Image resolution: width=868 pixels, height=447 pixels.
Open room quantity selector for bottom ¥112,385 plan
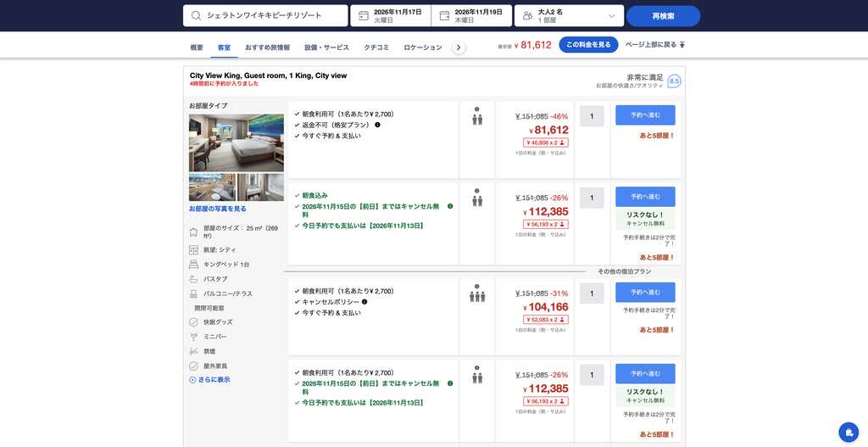[x=592, y=375]
